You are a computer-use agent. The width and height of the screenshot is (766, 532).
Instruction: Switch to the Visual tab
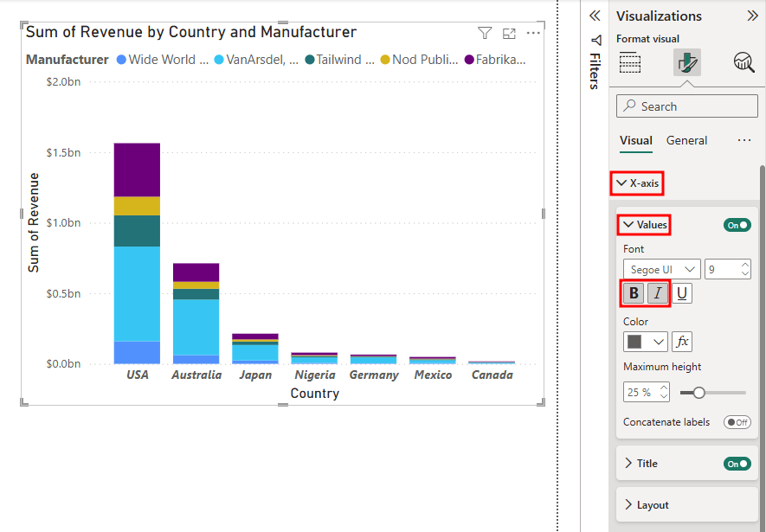point(635,140)
